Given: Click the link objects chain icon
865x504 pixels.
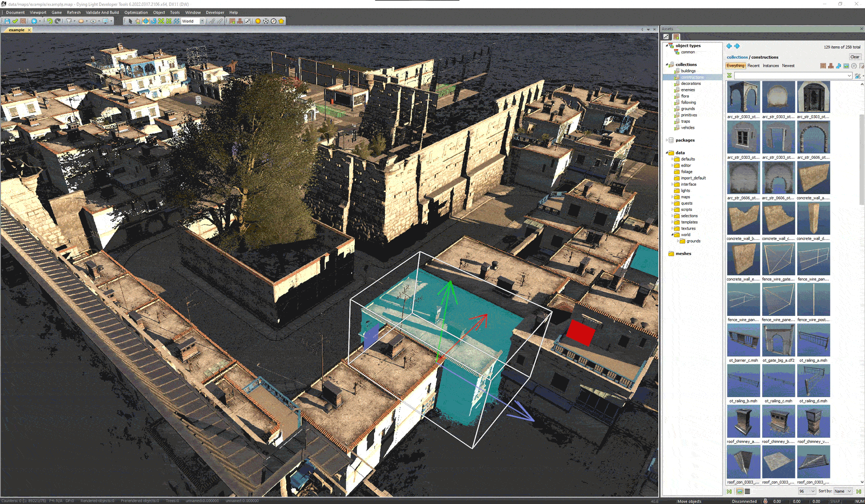Looking at the screenshot, I should [212, 21].
